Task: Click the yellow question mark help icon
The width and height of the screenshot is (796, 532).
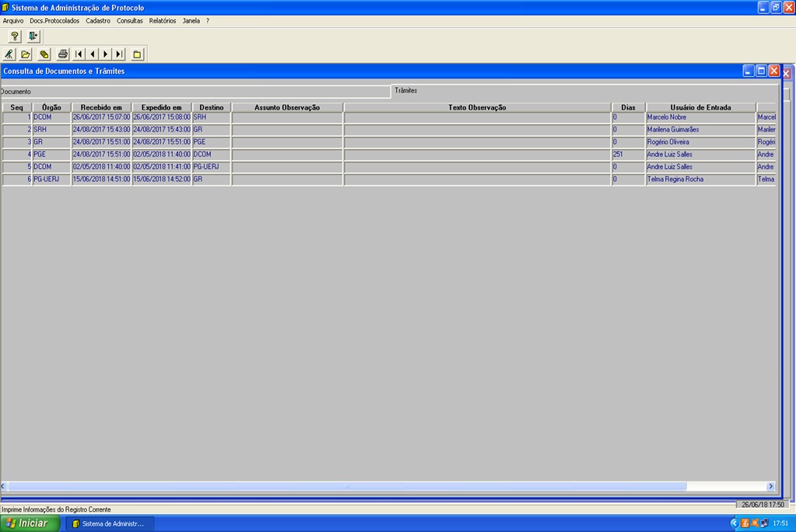Action: tap(14, 37)
